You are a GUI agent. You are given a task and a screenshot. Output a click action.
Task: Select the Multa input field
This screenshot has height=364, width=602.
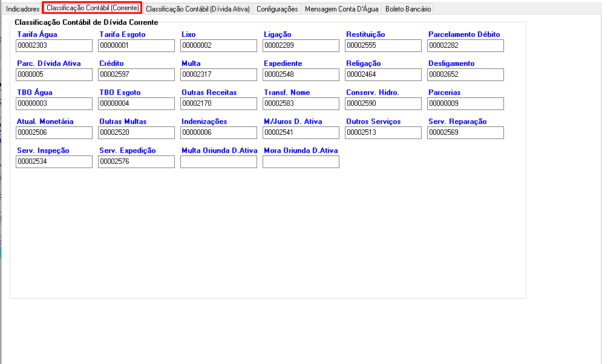click(218, 75)
